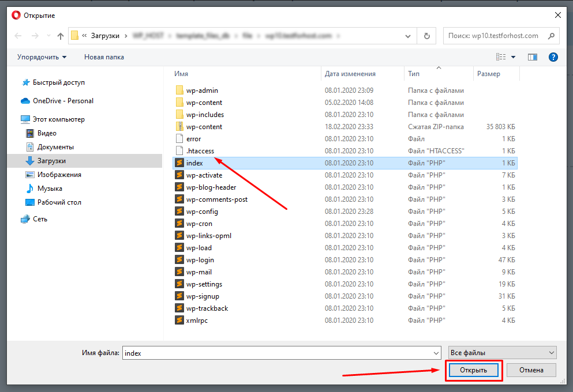Click the search magnifier icon
573x392 pixels.
point(551,36)
